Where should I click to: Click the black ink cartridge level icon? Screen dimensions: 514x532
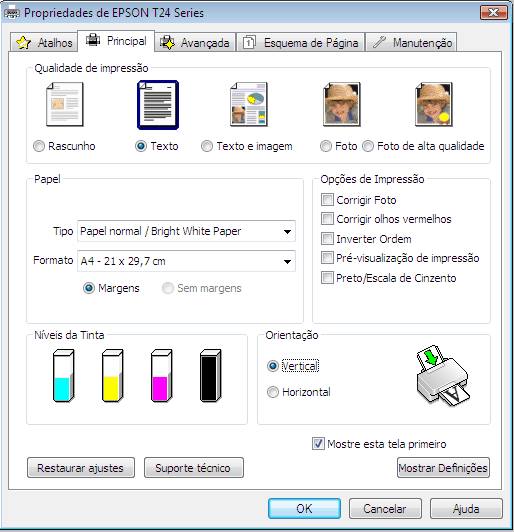click(210, 376)
